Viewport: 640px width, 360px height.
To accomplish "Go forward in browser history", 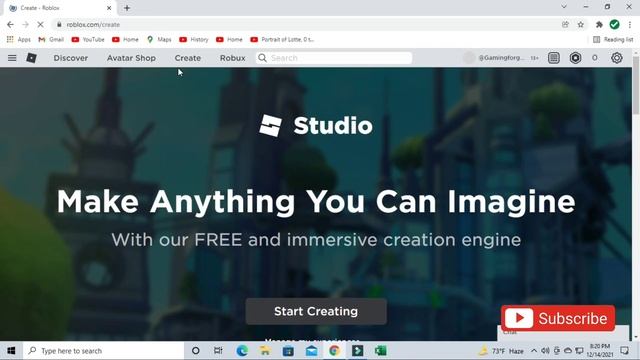I will [25, 24].
